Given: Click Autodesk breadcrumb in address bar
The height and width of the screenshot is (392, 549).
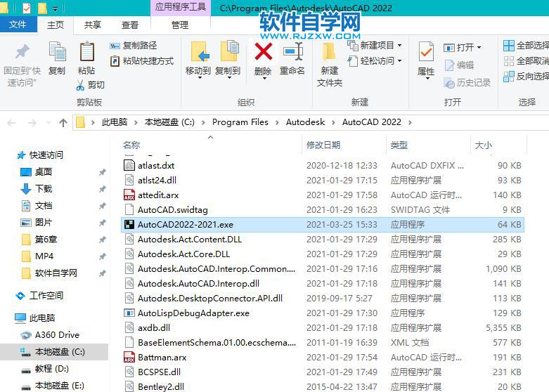Looking at the screenshot, I should [x=305, y=122].
